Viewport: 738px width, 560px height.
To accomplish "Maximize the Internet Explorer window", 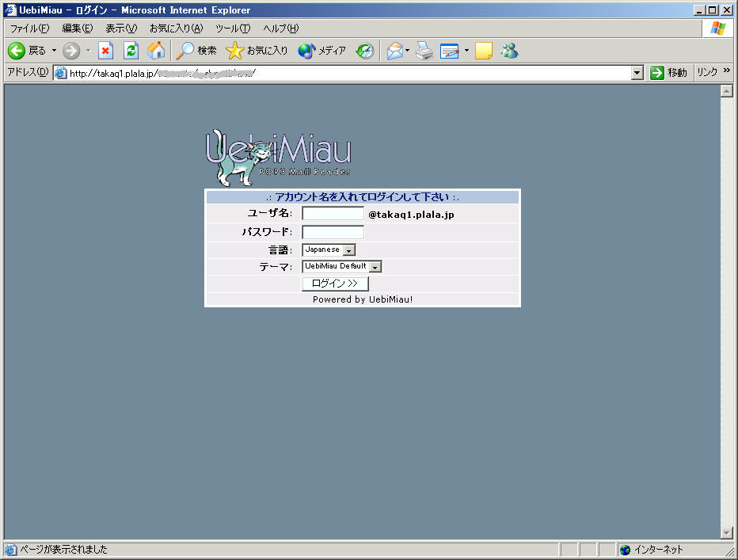I will (x=712, y=10).
